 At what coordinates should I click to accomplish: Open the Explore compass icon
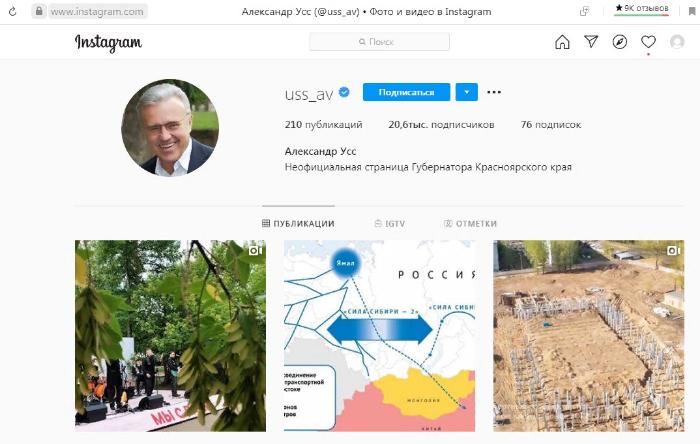(x=620, y=42)
